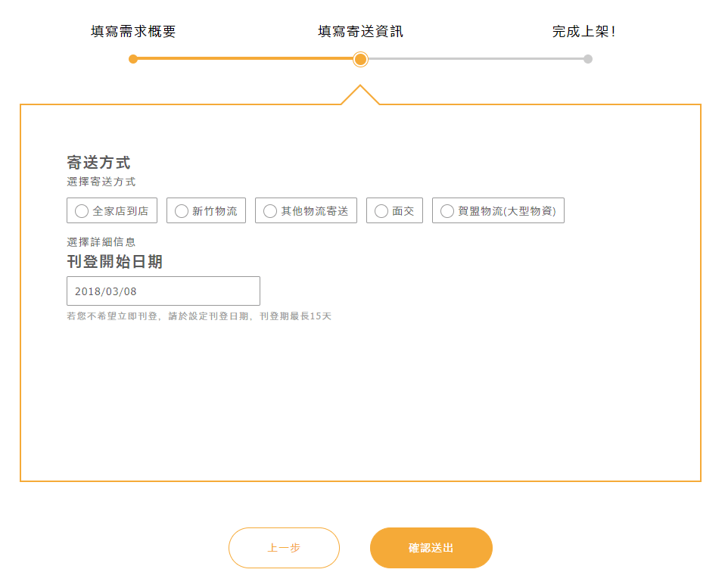Viewport: 725px width, 588px height.
Task: Click the highlighted middle progress step dot
Action: point(360,58)
